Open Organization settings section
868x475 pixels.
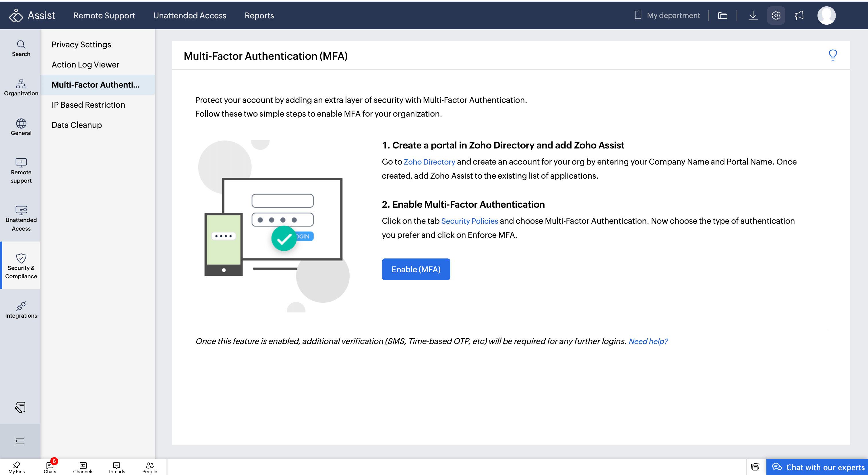tap(21, 87)
